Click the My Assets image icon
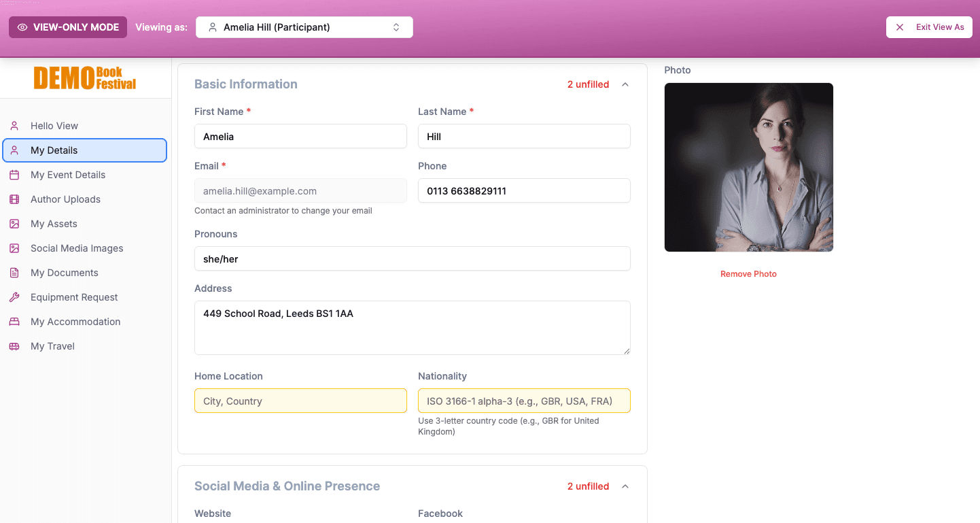 pyautogui.click(x=14, y=224)
